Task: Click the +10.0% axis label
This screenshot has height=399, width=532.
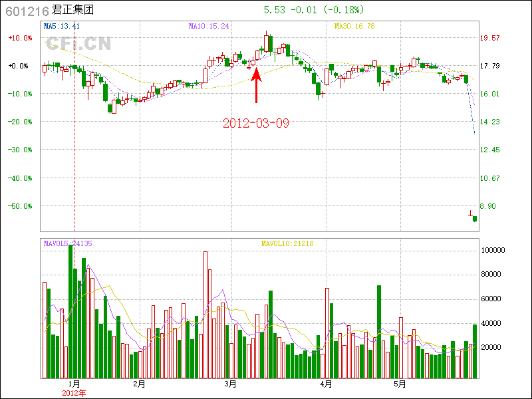Action: (21, 38)
